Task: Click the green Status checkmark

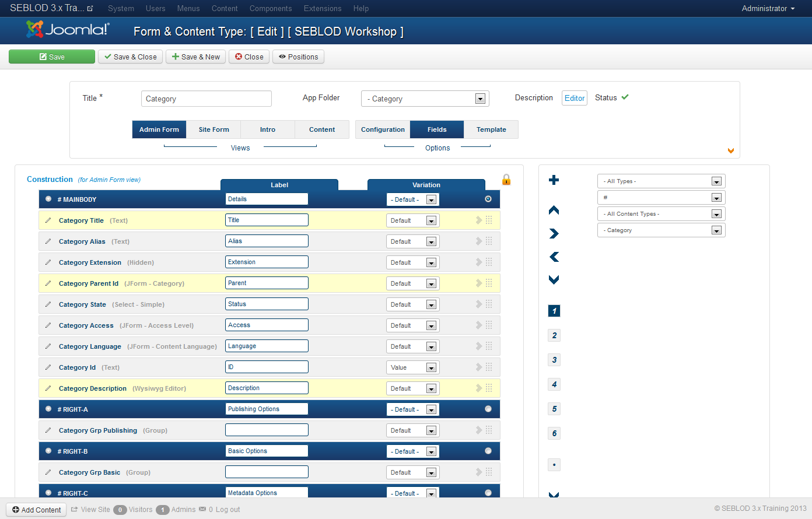Action: click(x=625, y=97)
